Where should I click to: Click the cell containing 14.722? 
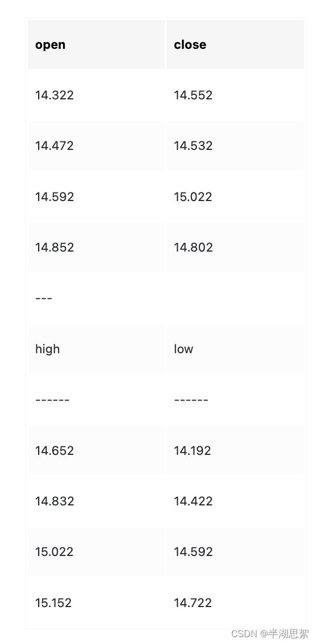(235, 603)
